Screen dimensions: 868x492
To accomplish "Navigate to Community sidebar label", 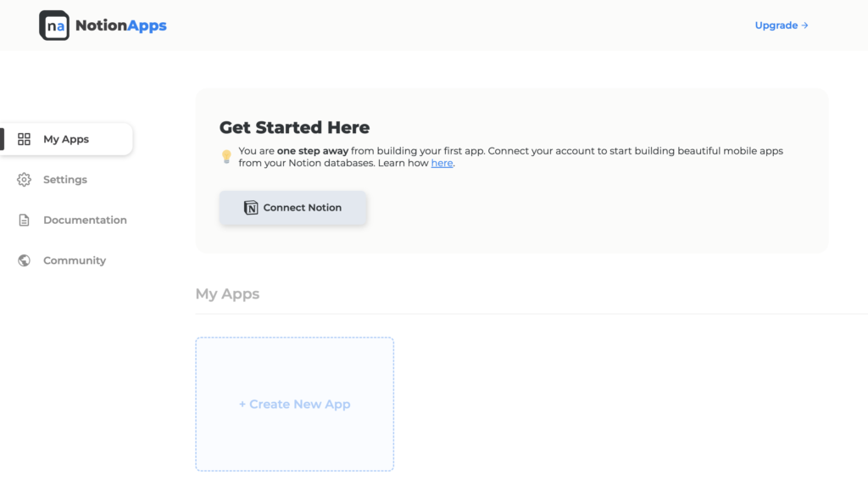I will [75, 260].
